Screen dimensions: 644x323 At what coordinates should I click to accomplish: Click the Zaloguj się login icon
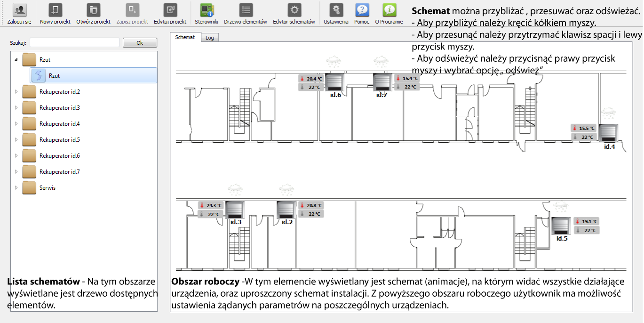tap(19, 10)
